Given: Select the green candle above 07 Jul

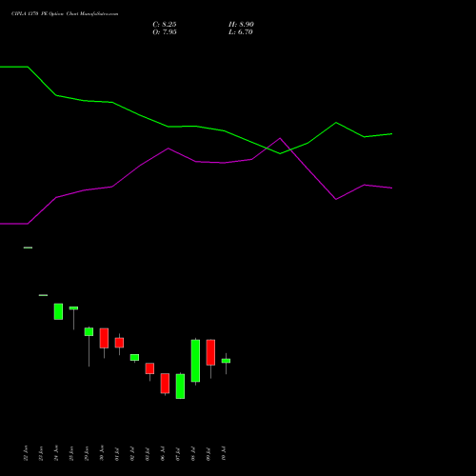Looking at the screenshot, I should tap(180, 387).
